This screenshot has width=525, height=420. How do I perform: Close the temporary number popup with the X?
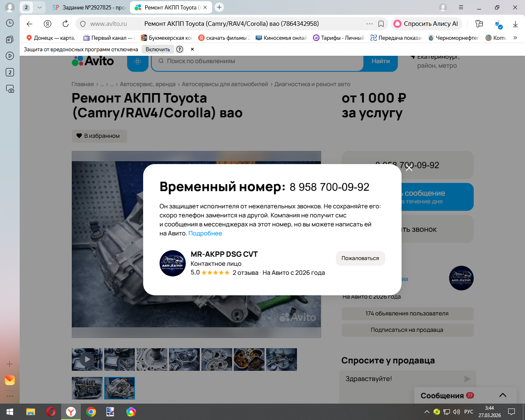[409, 168]
